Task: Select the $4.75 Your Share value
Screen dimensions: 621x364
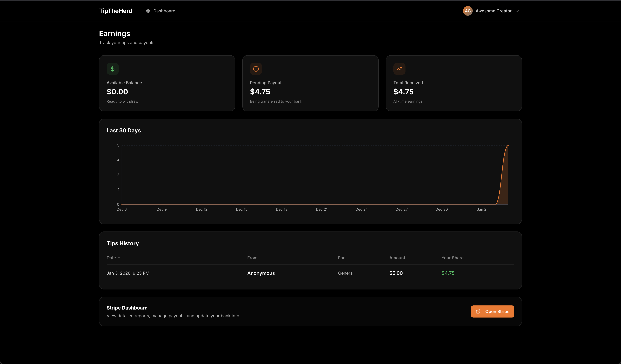Action: [448, 273]
